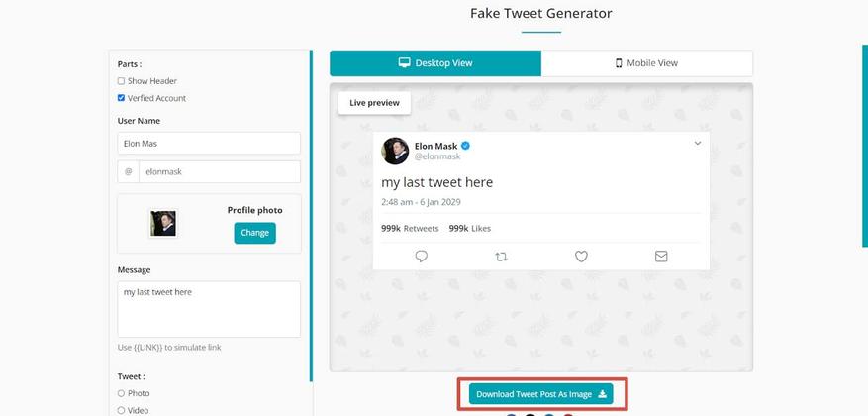868x416 pixels.
Task: Click the Message text area
Action: click(x=209, y=309)
